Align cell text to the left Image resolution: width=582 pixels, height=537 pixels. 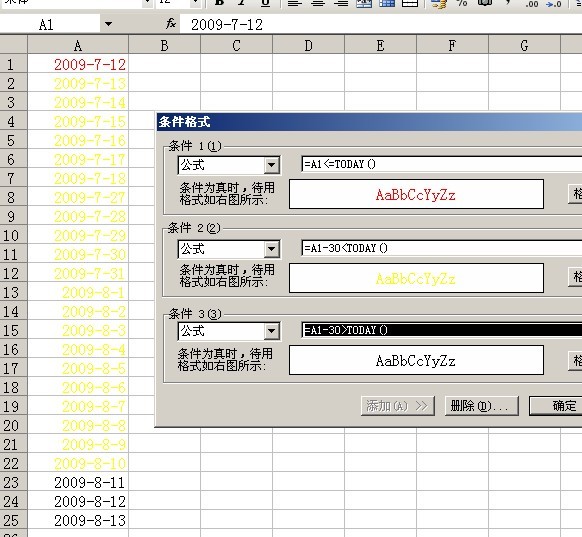click(x=295, y=3)
